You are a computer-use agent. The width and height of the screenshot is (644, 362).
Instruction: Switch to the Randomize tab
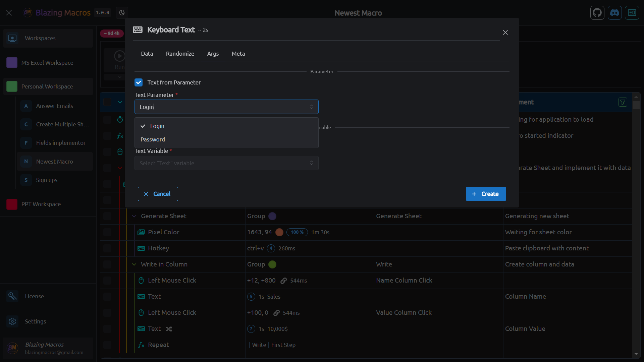tap(180, 54)
